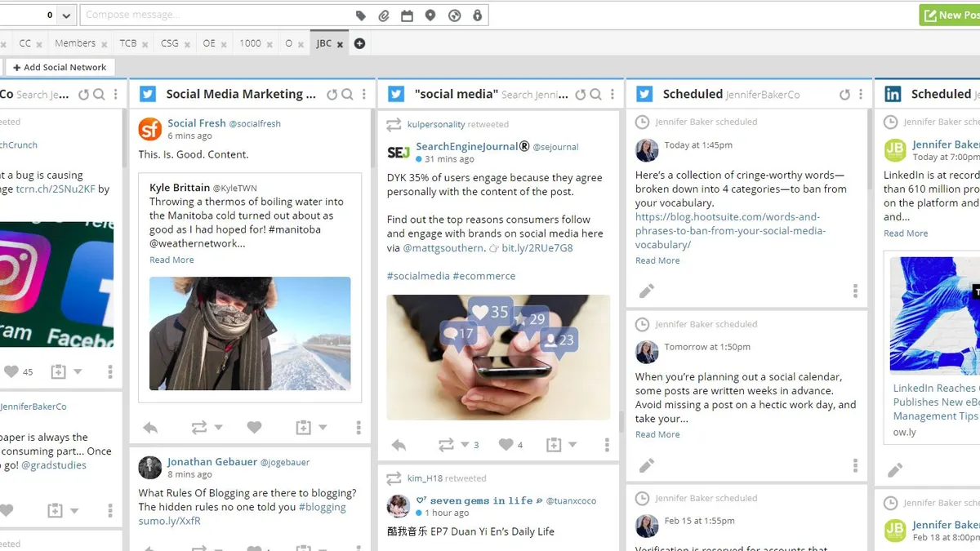Close the Members tab
The width and height of the screenshot is (980, 551).
pos(104,44)
